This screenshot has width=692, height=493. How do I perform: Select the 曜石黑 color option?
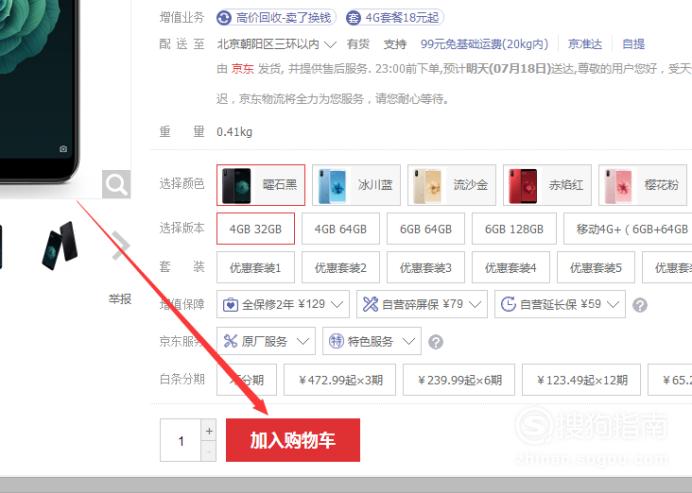click(x=261, y=185)
